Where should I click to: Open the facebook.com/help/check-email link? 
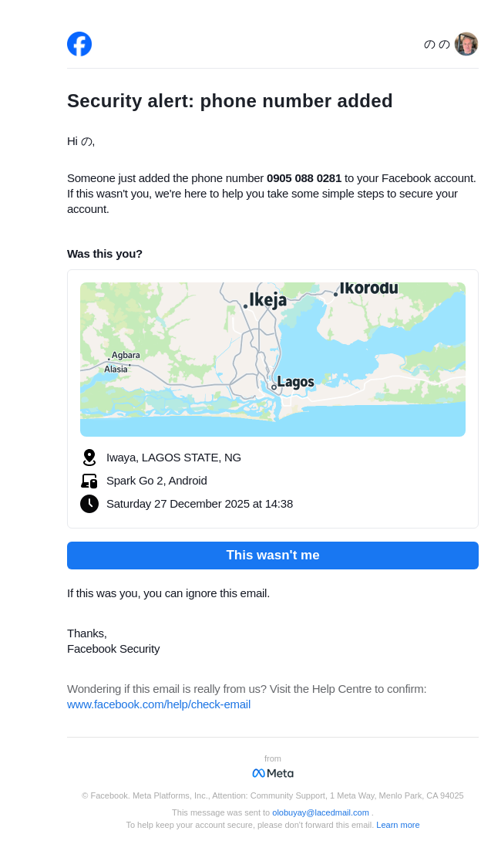click(159, 704)
